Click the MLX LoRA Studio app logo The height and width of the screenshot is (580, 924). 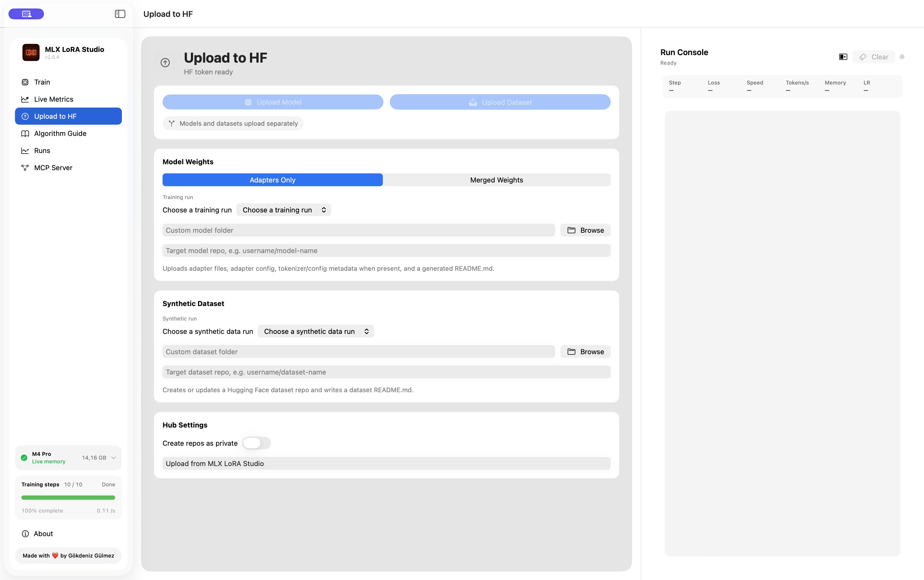click(x=31, y=52)
